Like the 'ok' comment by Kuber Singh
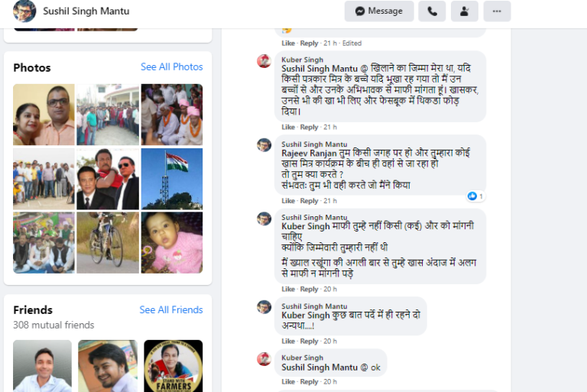Screen dimensions: 587x392 (288, 382)
